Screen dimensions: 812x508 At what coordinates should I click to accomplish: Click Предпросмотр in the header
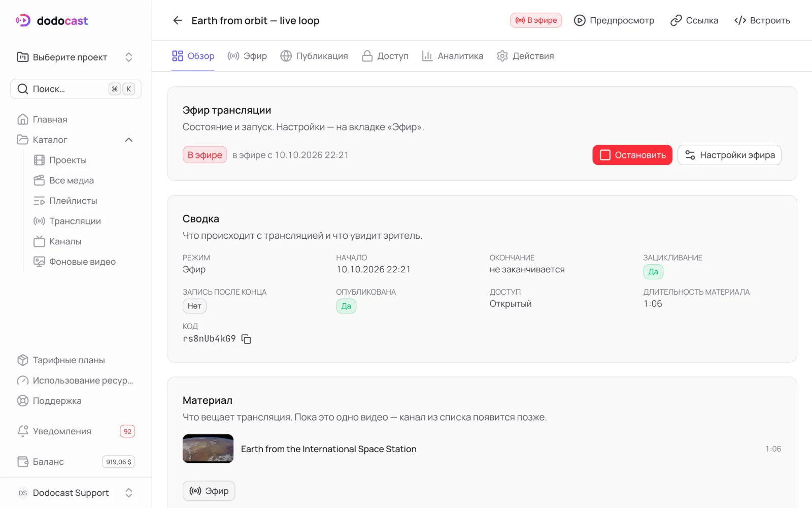coord(614,20)
